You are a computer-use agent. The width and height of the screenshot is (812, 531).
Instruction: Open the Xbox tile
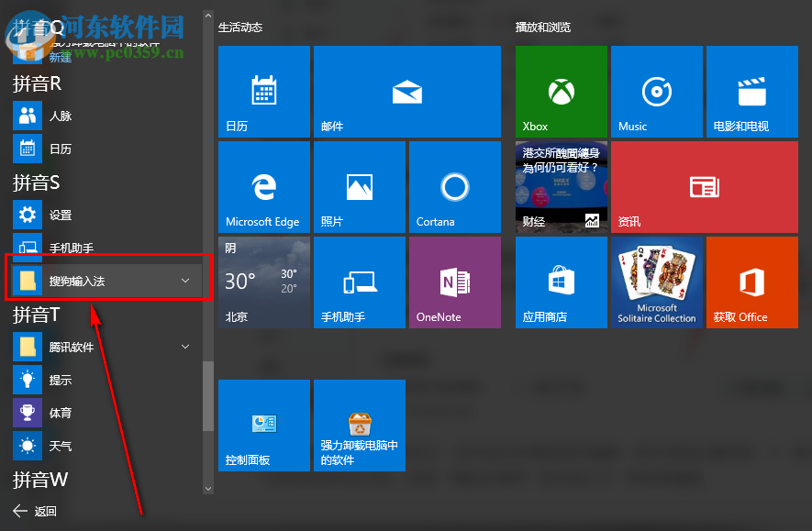click(x=562, y=92)
